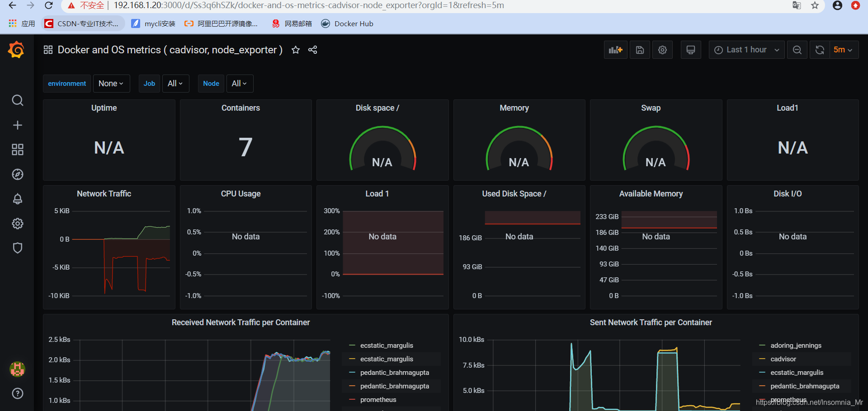Viewport: 868px width, 411px height.
Task: Refresh the dashboard with the refresh icon
Action: (820, 50)
